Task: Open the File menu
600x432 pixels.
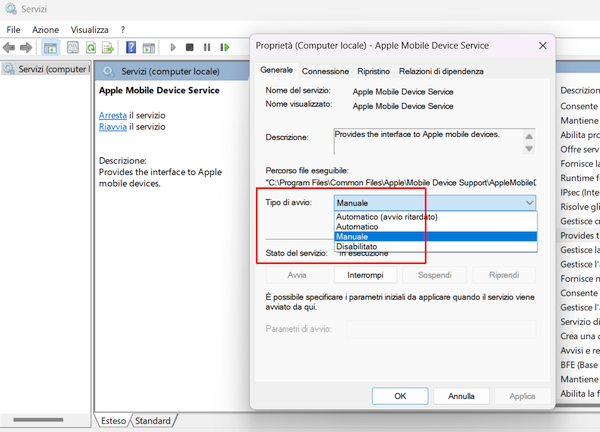Action: click(13, 30)
